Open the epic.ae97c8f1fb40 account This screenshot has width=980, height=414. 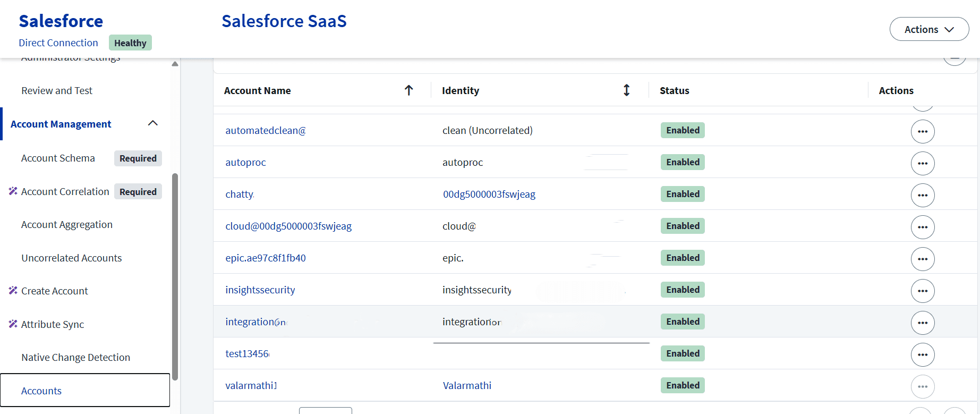point(266,258)
